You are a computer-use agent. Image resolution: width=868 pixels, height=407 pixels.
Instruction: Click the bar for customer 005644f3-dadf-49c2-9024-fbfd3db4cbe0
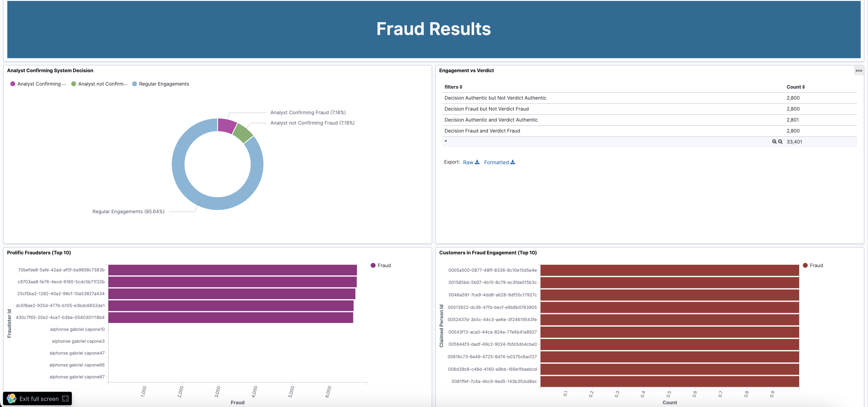[670, 344]
